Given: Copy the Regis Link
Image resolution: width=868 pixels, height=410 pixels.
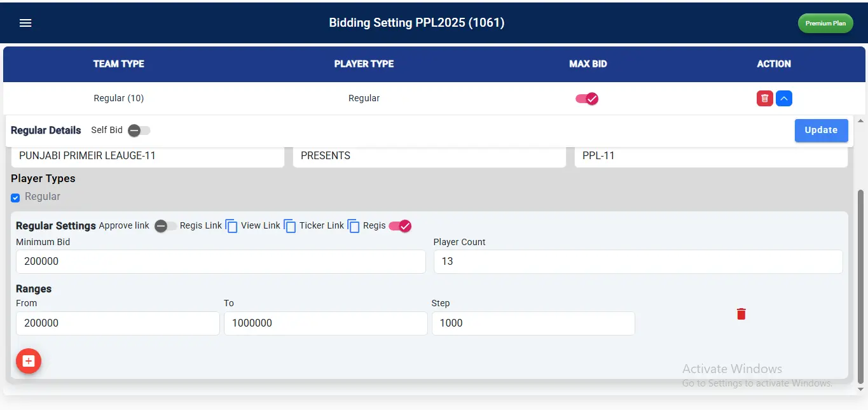Looking at the screenshot, I should coord(231,226).
